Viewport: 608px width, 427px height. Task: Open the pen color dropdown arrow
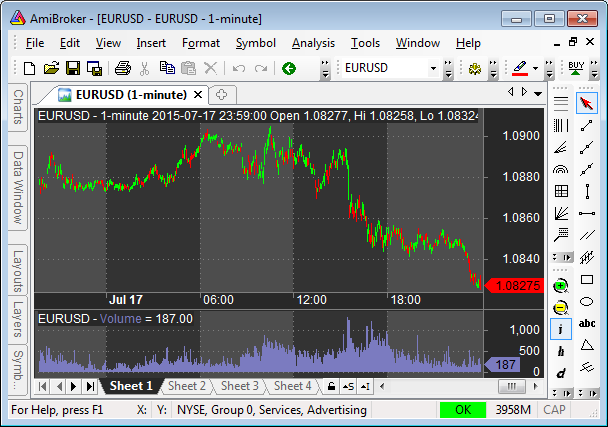535,69
